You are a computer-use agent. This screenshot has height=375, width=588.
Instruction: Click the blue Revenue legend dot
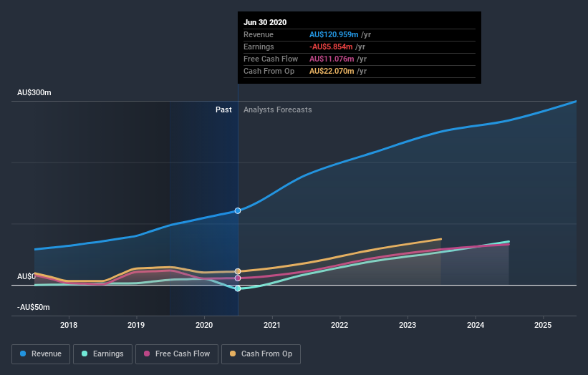click(23, 354)
